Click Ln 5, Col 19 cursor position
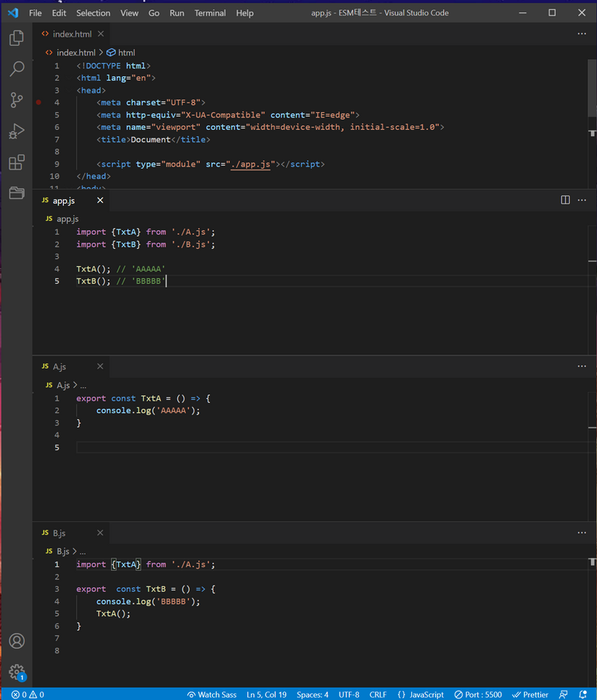 point(267,695)
